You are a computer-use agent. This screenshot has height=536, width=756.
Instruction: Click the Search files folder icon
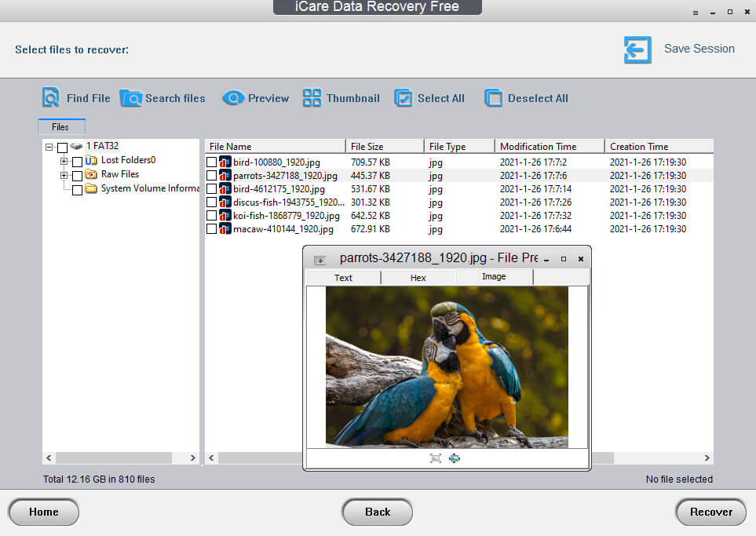(x=130, y=98)
